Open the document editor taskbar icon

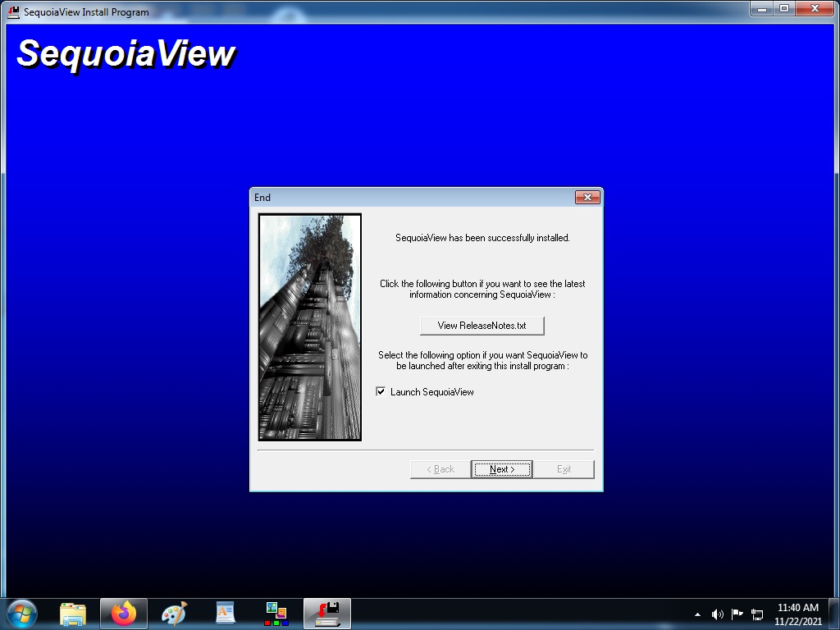(x=226, y=614)
